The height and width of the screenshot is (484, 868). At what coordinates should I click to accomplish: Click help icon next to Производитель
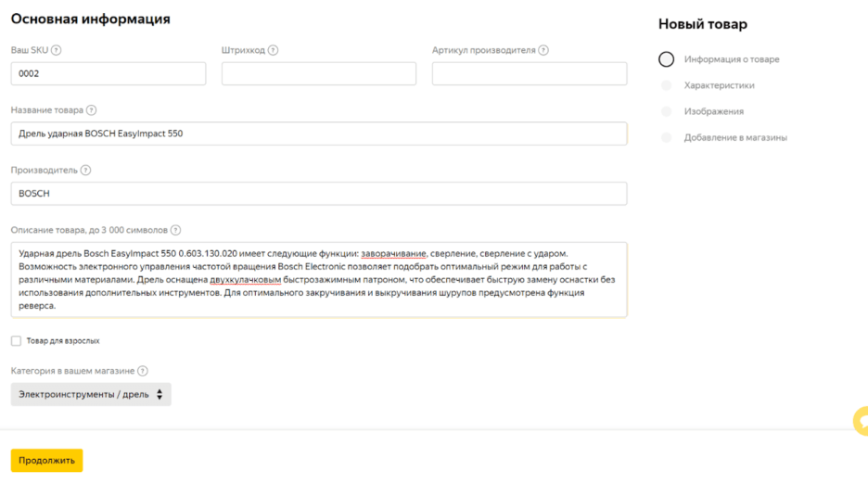(x=85, y=171)
